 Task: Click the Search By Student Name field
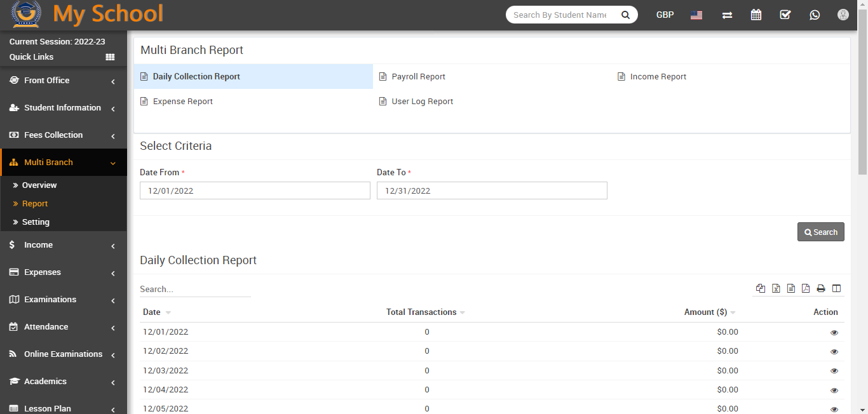560,15
